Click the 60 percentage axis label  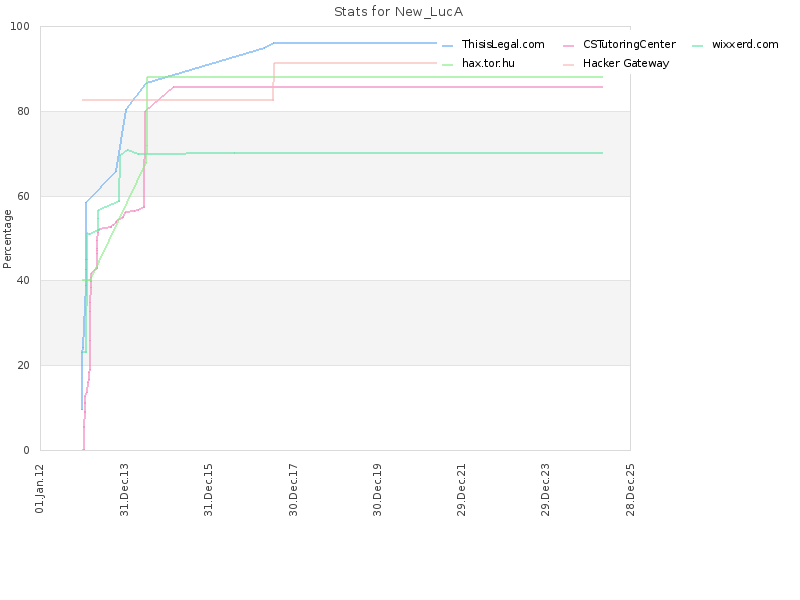(23, 196)
